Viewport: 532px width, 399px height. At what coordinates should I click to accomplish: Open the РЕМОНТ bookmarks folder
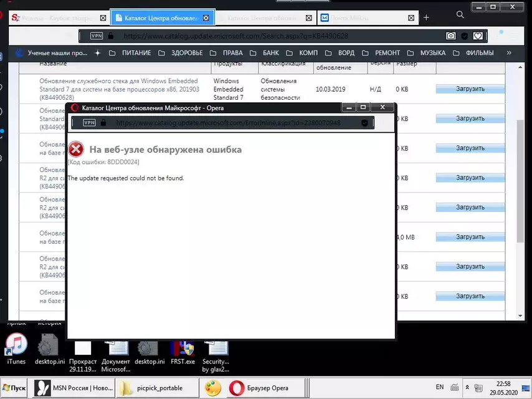(381, 53)
